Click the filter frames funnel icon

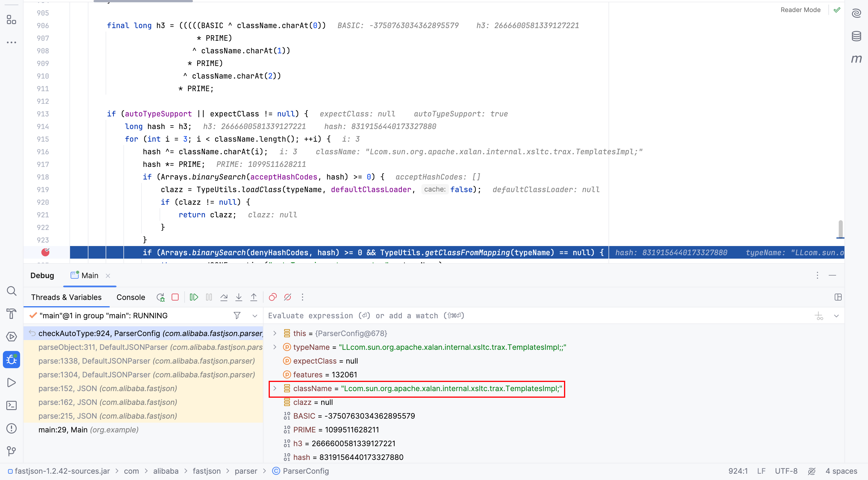click(237, 315)
